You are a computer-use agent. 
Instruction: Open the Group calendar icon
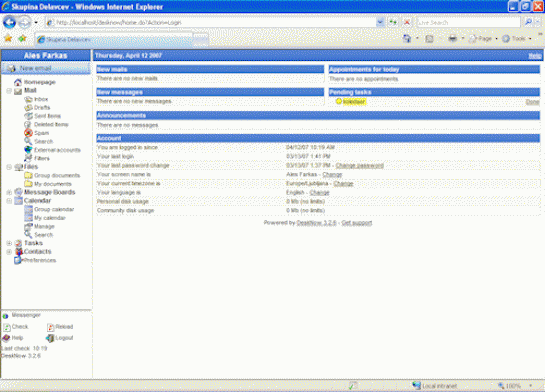(x=28, y=209)
